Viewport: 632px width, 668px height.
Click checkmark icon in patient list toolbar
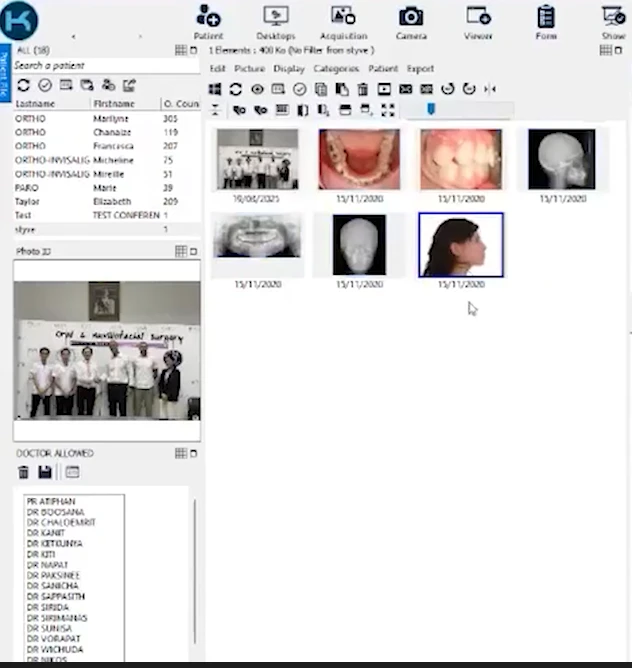pos(45,85)
